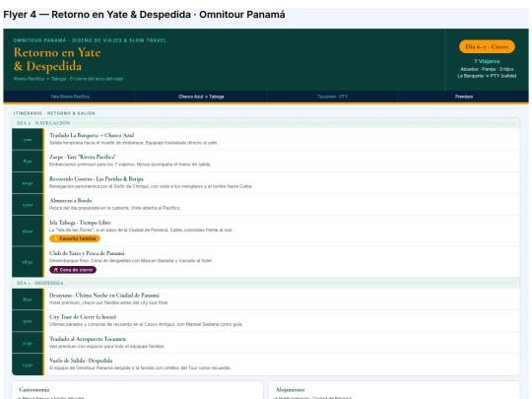The width and height of the screenshot is (532, 399).
Task: Click the Día 6–7 · Cierre orange badge
Action: tap(487, 47)
